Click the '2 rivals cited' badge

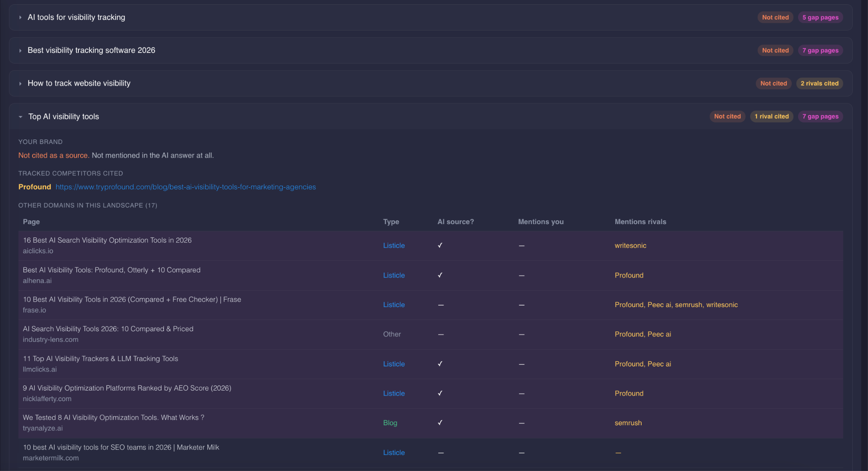(819, 83)
